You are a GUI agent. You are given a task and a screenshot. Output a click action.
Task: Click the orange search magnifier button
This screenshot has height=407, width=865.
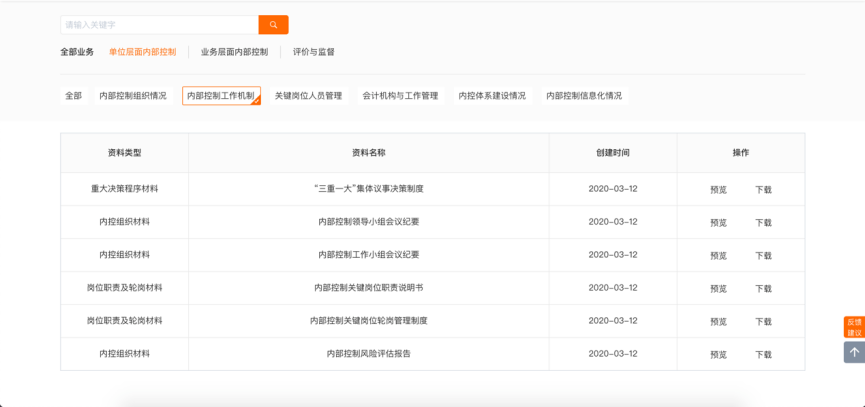[x=273, y=25]
